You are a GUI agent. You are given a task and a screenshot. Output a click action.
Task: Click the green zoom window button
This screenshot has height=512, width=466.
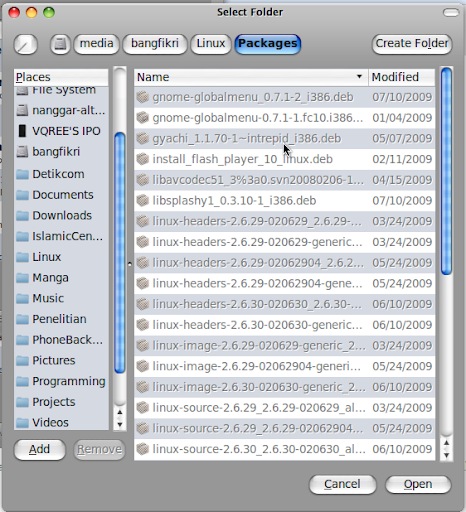click(x=49, y=13)
